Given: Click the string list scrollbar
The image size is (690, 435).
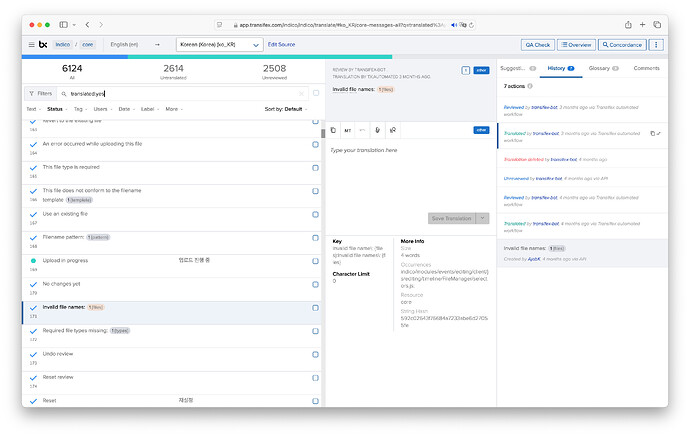Looking at the screenshot, I should point(323,133).
